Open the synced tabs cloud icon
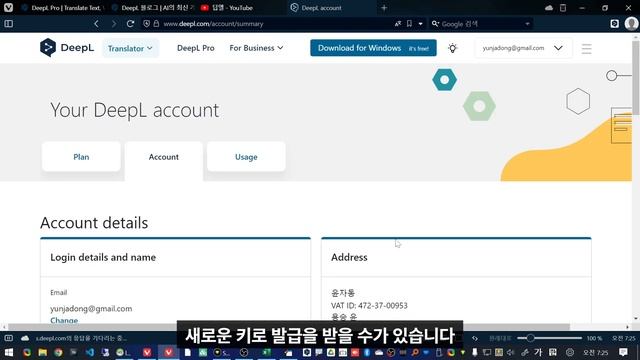Image resolution: width=640 pixels, height=360 pixels. point(549,8)
